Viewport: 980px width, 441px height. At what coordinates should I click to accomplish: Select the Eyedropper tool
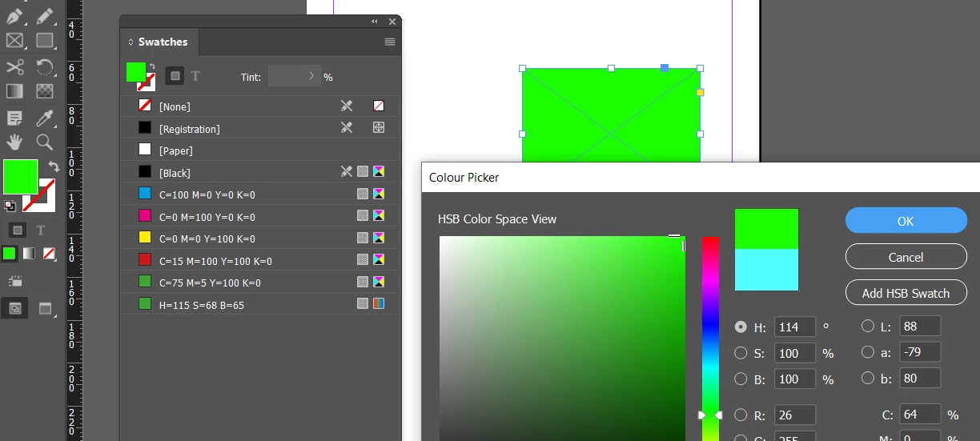(45, 118)
